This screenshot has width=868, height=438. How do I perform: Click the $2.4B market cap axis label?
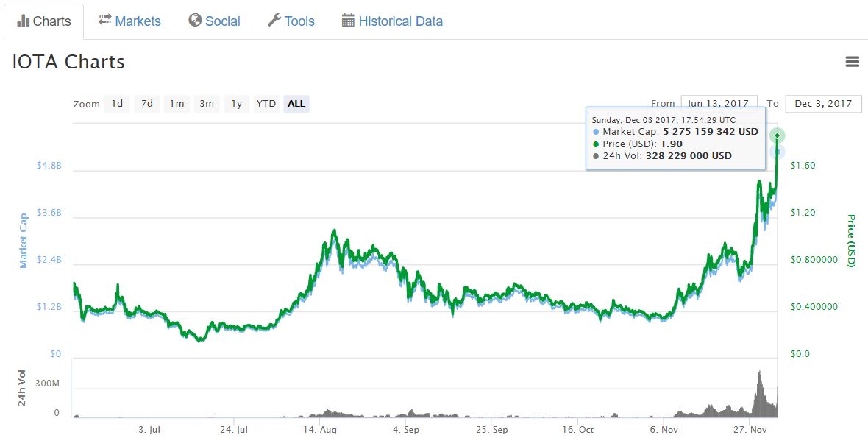coord(49,260)
